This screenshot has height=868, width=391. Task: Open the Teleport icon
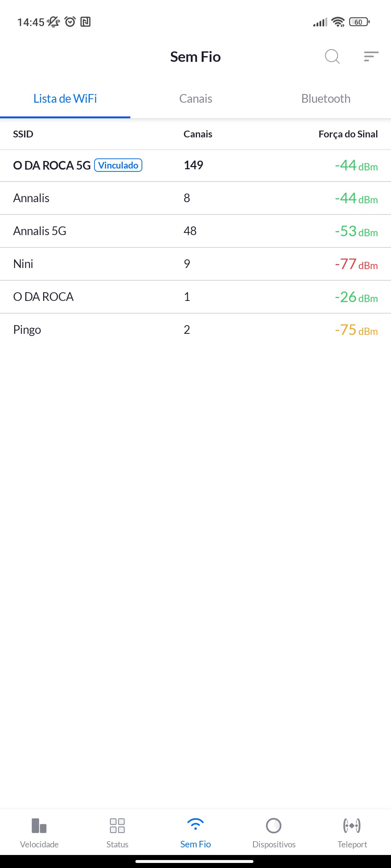click(352, 826)
